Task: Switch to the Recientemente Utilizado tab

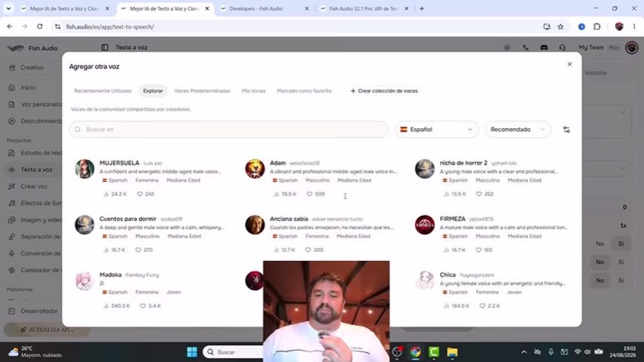Action: (102, 90)
